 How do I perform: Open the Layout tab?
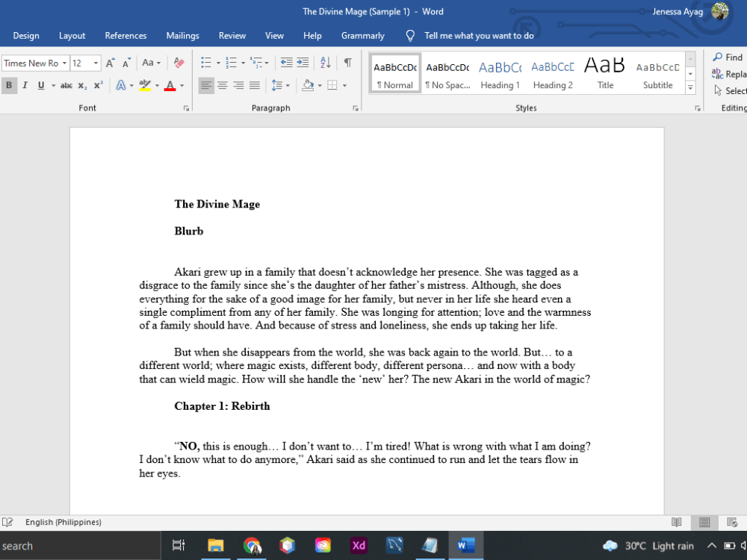coord(72,36)
